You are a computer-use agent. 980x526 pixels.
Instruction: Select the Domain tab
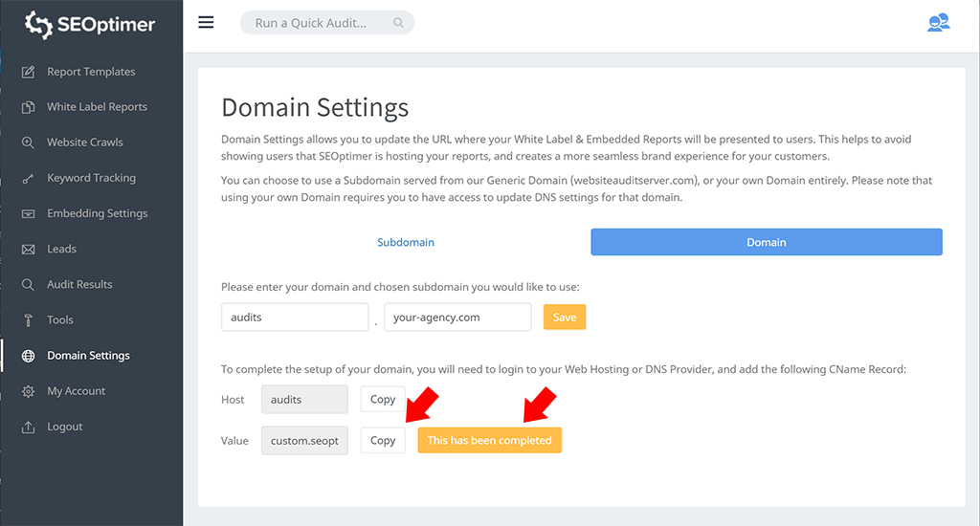click(x=766, y=242)
